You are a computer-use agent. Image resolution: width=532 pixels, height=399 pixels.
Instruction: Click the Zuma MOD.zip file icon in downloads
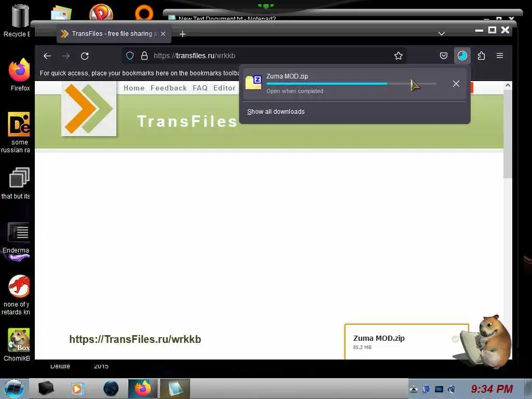pyautogui.click(x=254, y=83)
